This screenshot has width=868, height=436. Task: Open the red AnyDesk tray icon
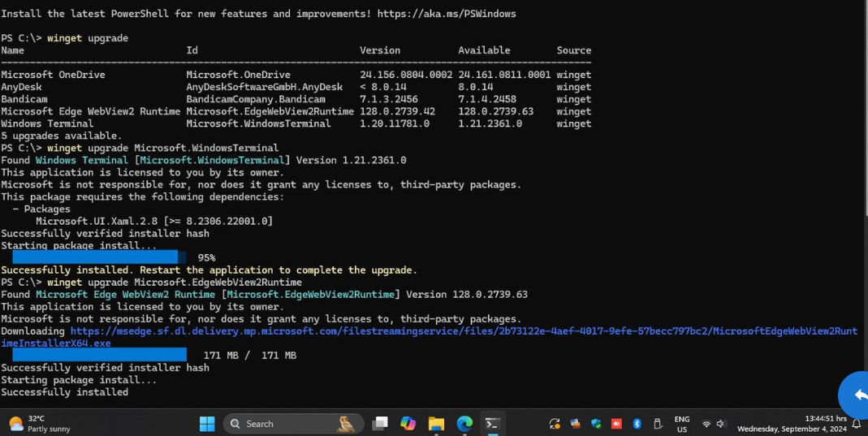[616, 424]
